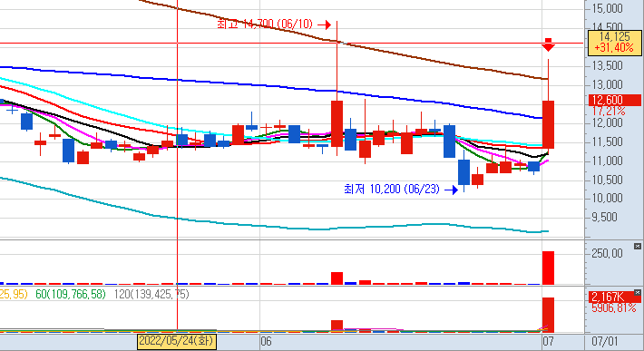
Task: Select the blue candle at the 06/23 low
Action: tap(463, 172)
